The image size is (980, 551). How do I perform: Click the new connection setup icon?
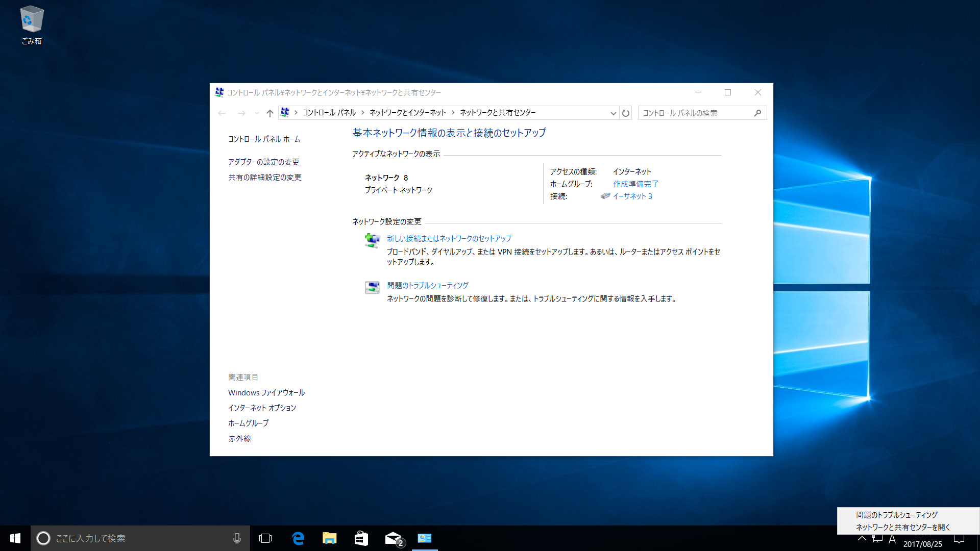click(372, 240)
